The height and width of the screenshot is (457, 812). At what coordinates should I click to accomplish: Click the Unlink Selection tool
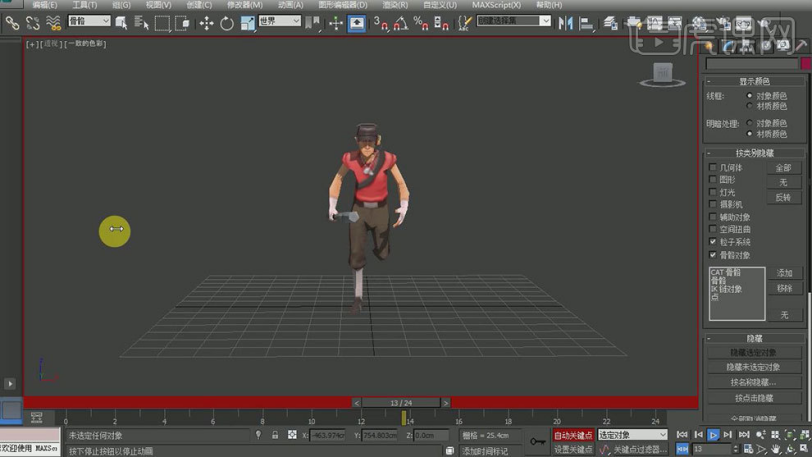click(33, 23)
